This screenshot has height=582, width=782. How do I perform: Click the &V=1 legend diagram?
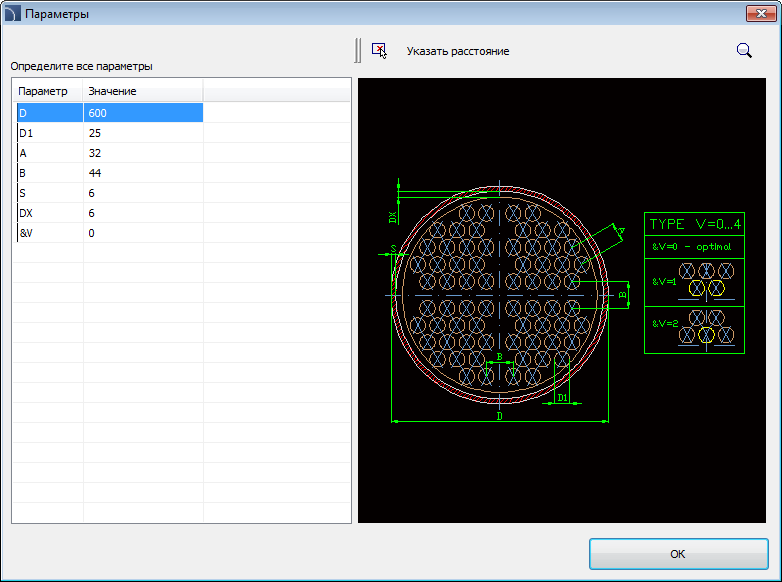pyautogui.click(x=706, y=281)
